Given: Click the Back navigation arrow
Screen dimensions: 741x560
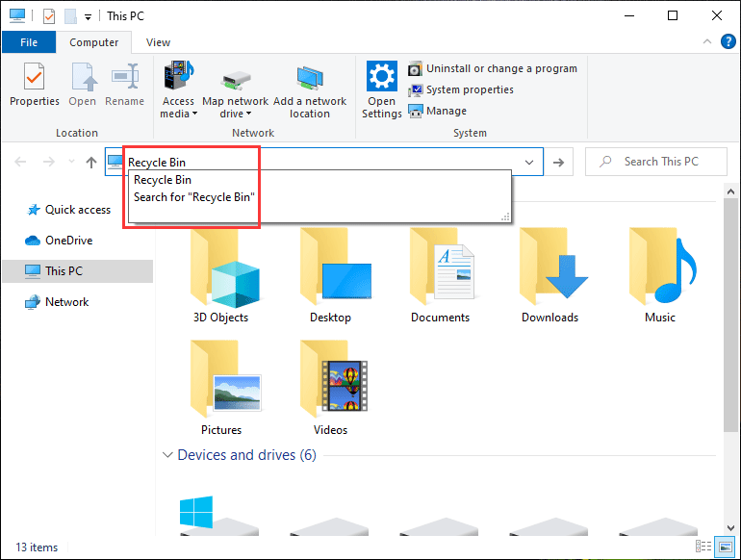Looking at the screenshot, I should (20, 162).
